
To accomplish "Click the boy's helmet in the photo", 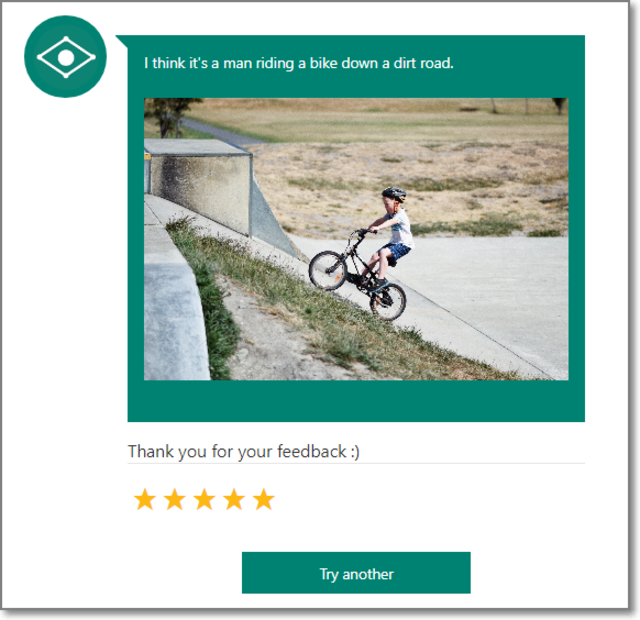I will pyautogui.click(x=394, y=193).
